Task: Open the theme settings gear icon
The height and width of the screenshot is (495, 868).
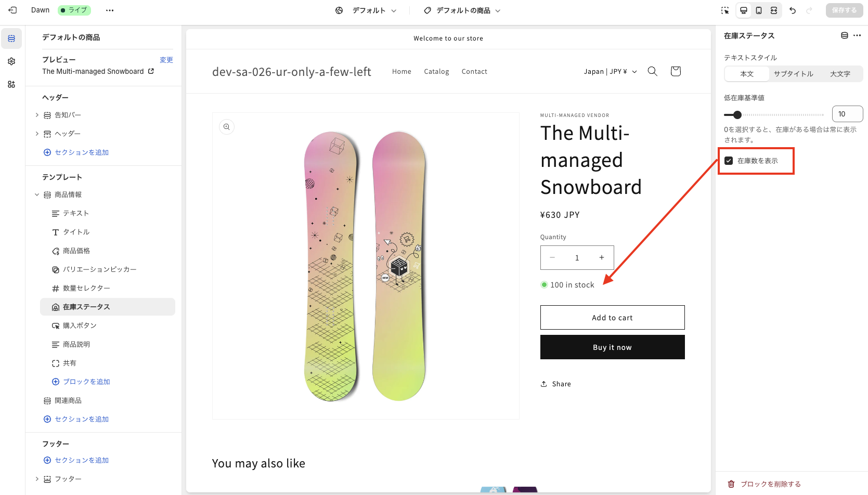Action: pyautogui.click(x=11, y=61)
